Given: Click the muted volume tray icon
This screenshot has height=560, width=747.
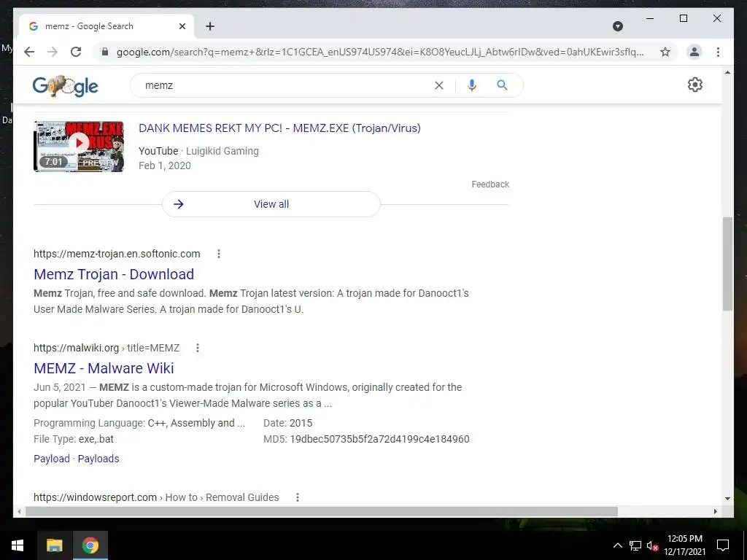Looking at the screenshot, I should (652, 545).
